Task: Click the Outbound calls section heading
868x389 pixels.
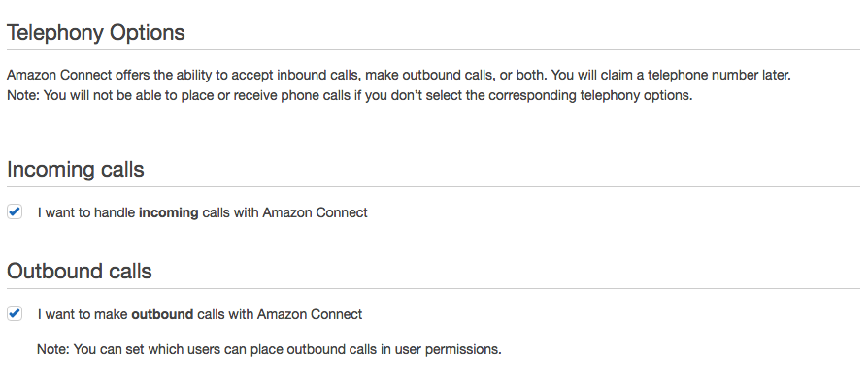Action: (x=79, y=271)
